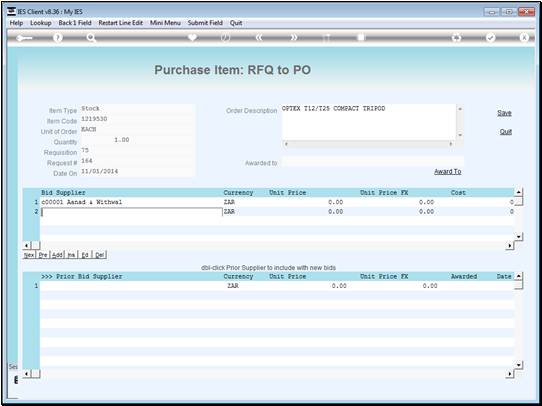
Task: Click the Order Description scroll down arrow
Action: tap(460, 135)
